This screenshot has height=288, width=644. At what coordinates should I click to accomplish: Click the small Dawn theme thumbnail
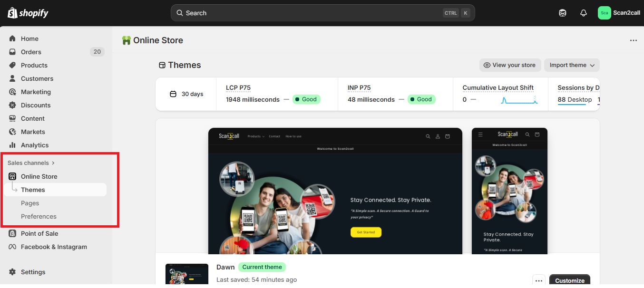(187, 274)
